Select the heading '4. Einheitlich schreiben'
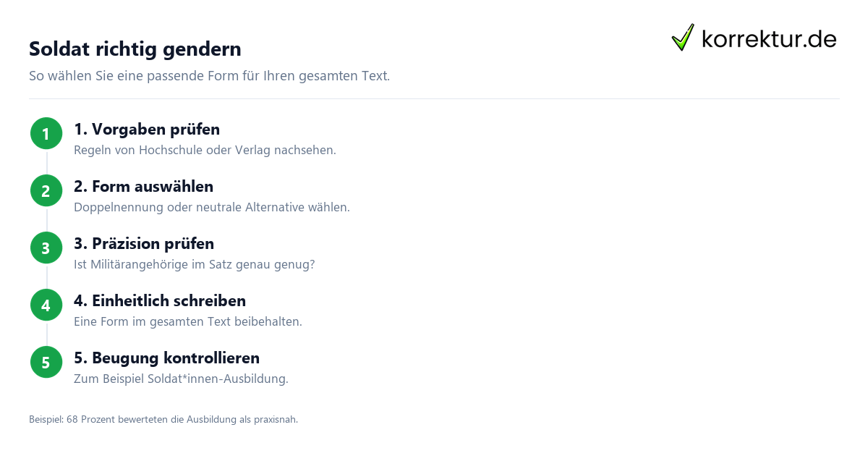Screen dimensions: 868x456 coord(160,300)
